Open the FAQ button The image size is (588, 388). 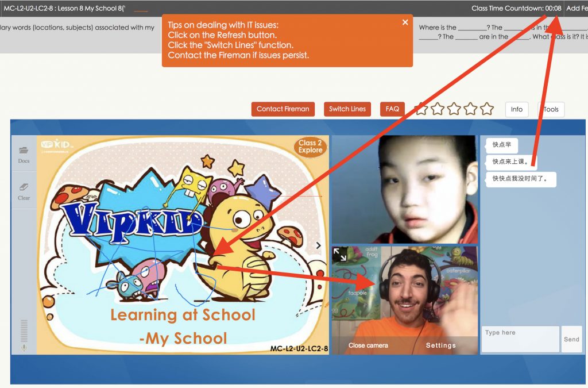(392, 109)
